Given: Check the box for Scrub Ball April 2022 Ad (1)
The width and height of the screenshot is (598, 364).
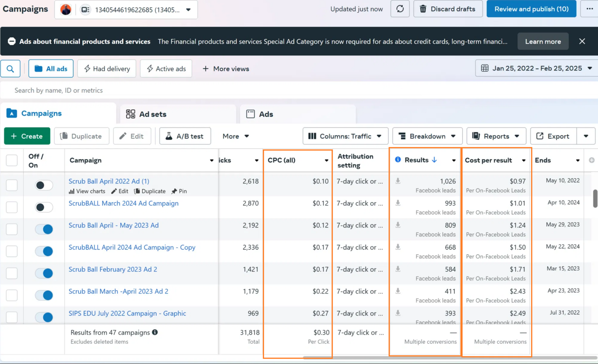Looking at the screenshot, I should (12, 185).
